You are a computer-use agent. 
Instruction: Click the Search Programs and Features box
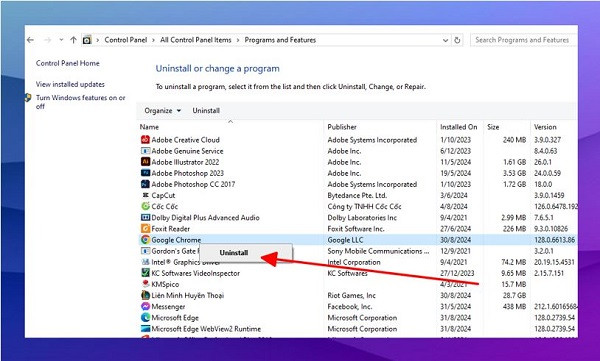tap(523, 40)
